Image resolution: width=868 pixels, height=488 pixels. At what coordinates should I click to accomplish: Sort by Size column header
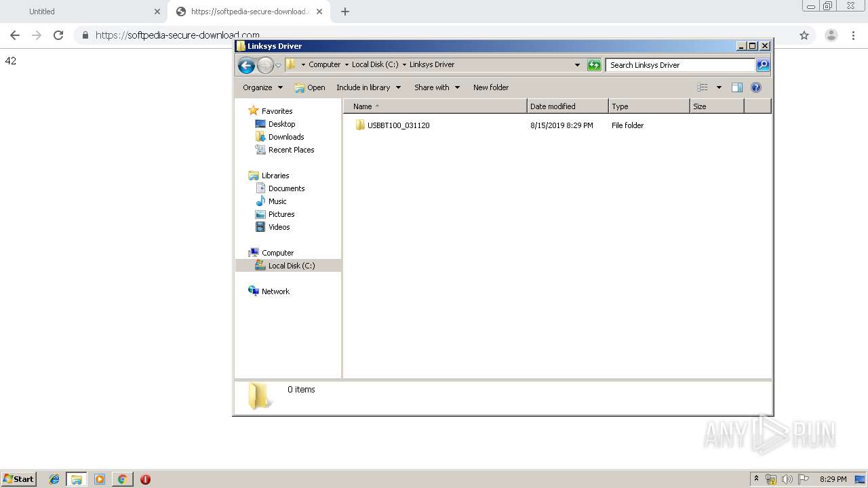point(717,106)
